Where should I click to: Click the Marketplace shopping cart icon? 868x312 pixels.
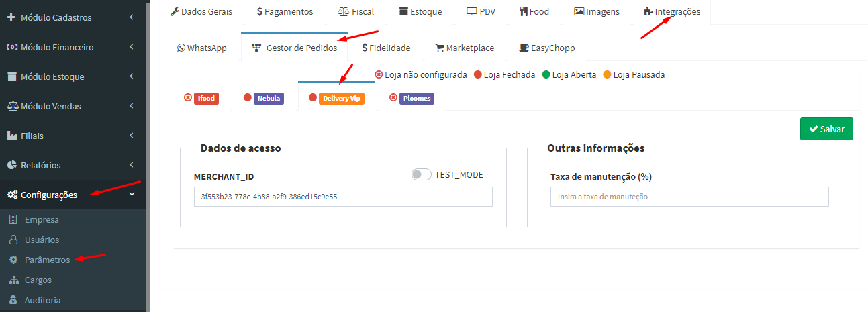(440, 48)
